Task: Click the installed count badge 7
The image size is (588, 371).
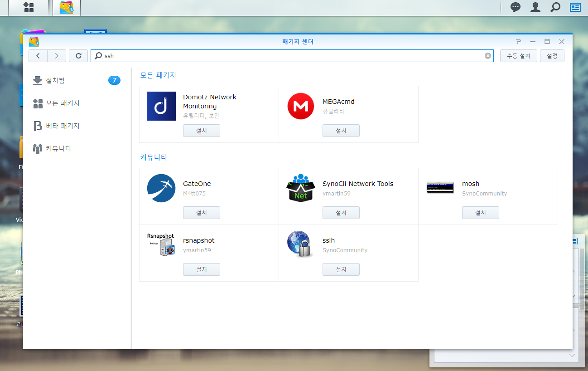Action: (x=114, y=80)
